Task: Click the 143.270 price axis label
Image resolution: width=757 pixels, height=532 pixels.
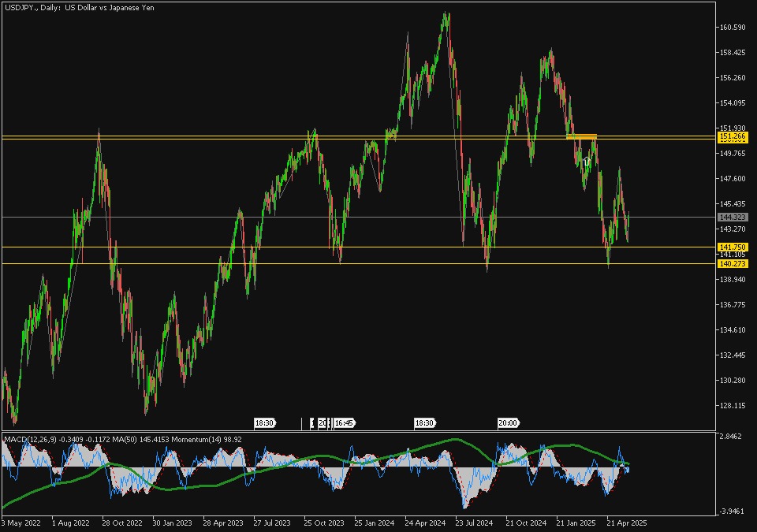Action: coord(733,229)
